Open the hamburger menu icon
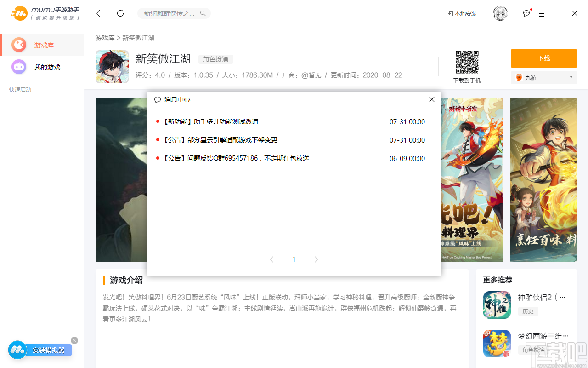Screen dimensions: 588x368 (541, 13)
